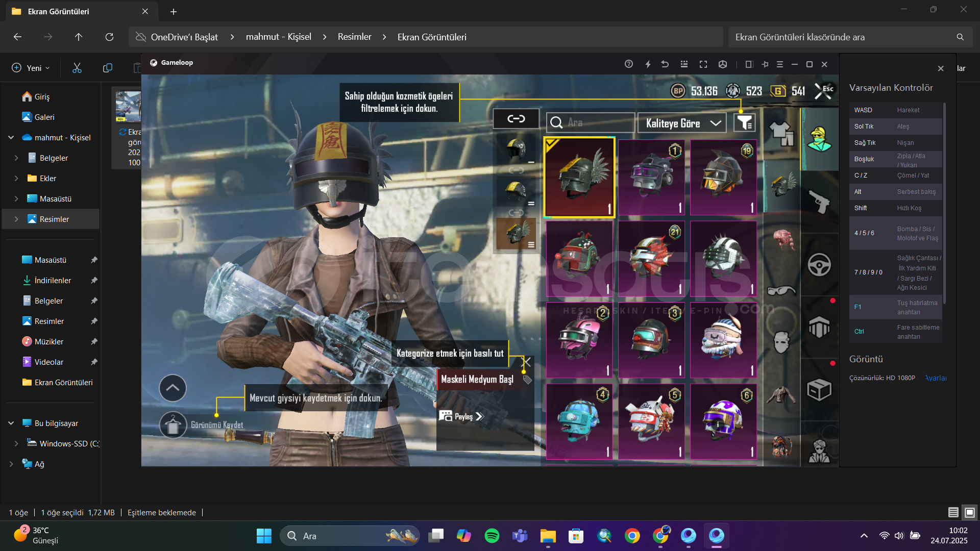
Task: Close the Varsayılan Kontrolör panel
Action: pyautogui.click(x=941, y=68)
